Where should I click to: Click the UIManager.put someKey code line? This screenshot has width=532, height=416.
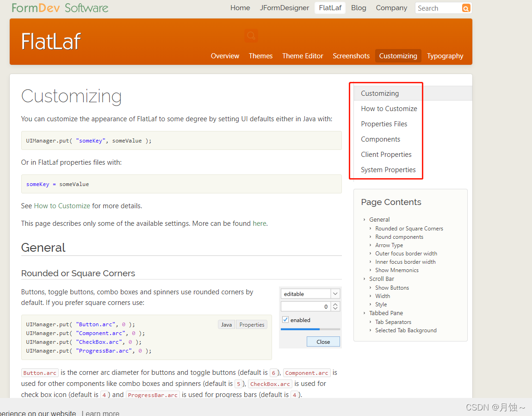(x=88, y=141)
